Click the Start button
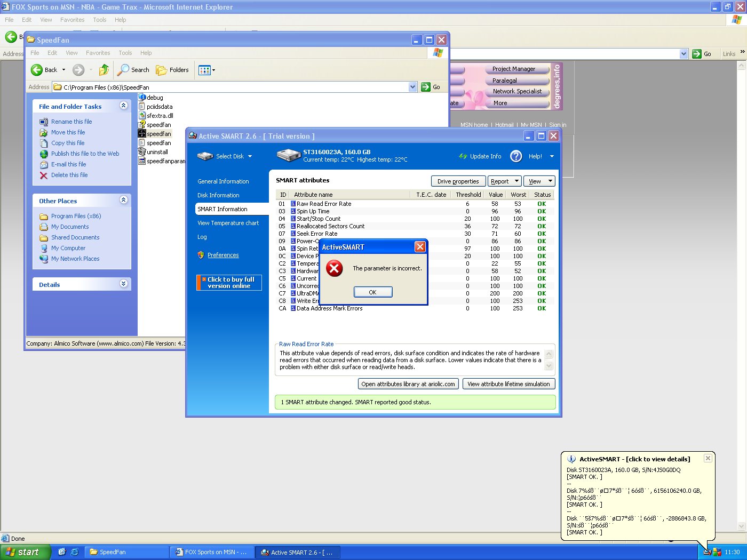 pos(26,552)
